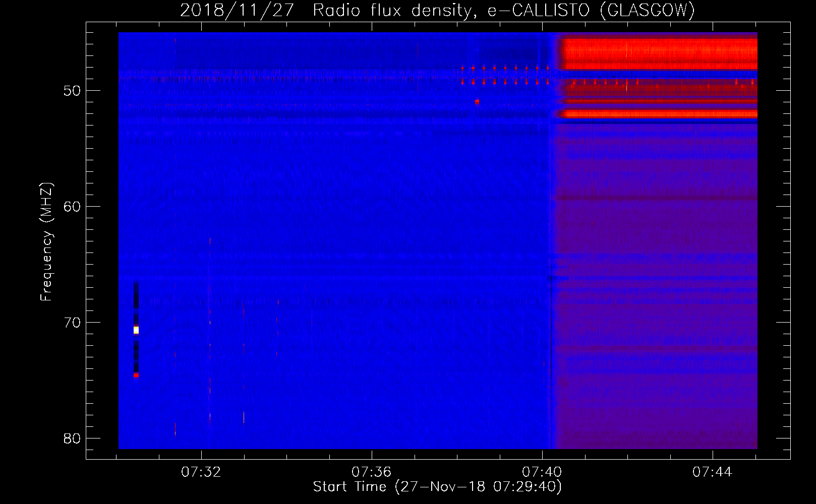Click the '07:36' time tick label
This screenshot has width=816, height=504.
372,472
